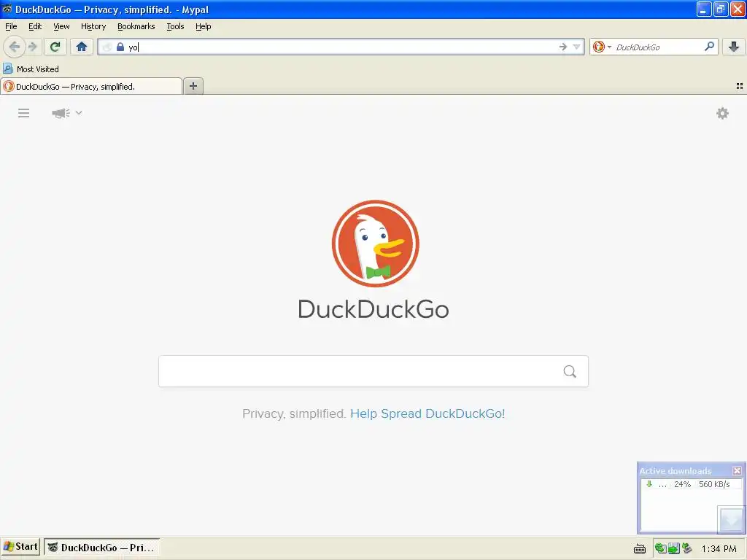Click the green globe tray icon
The image size is (747, 560).
660,548
